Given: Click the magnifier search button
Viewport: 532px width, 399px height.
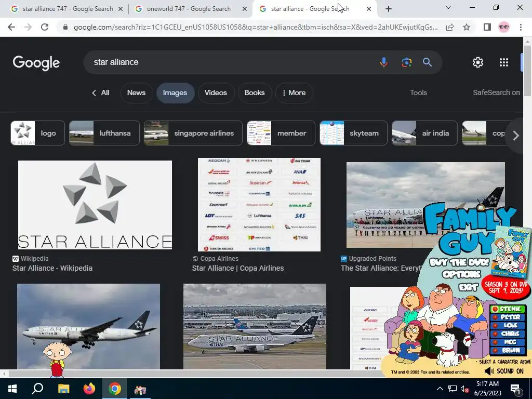Looking at the screenshot, I should (427, 62).
